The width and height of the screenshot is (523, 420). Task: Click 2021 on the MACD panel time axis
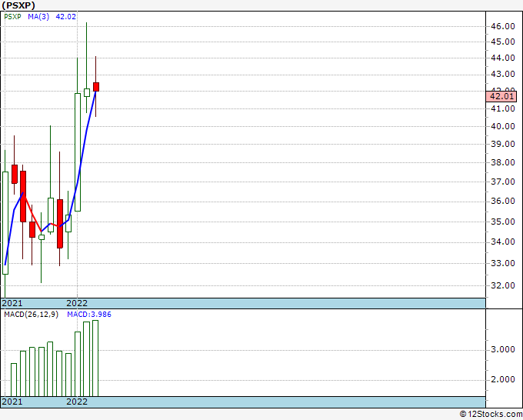12,402
